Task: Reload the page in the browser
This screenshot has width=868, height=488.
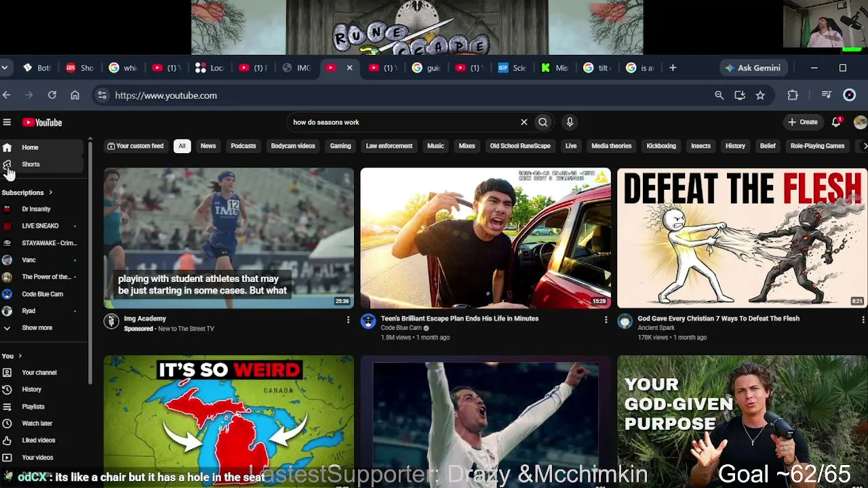Action: [x=52, y=96]
